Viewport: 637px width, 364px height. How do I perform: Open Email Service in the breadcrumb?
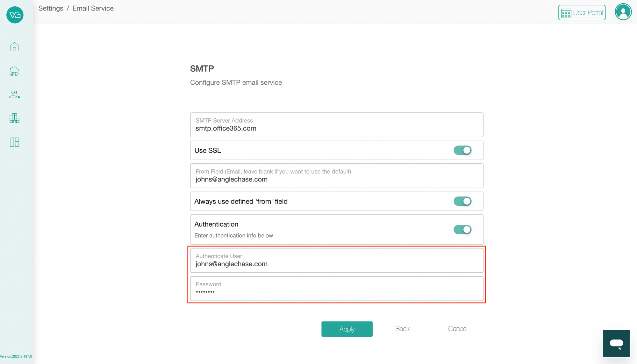tap(93, 8)
